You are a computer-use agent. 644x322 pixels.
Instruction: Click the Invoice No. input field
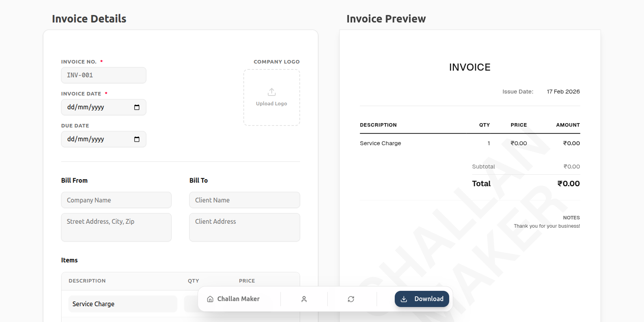coord(103,75)
